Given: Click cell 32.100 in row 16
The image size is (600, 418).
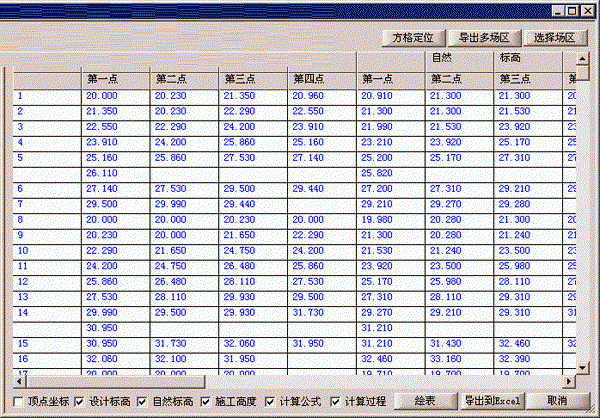Looking at the screenshot, I should 184,359.
